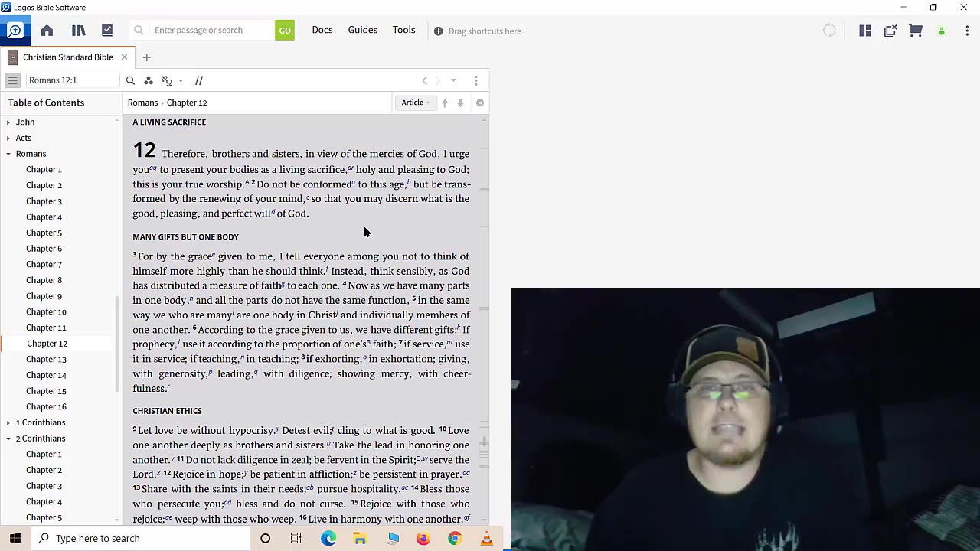Open the panel kebab menu
This screenshot has height=551, width=980.
(x=476, y=80)
